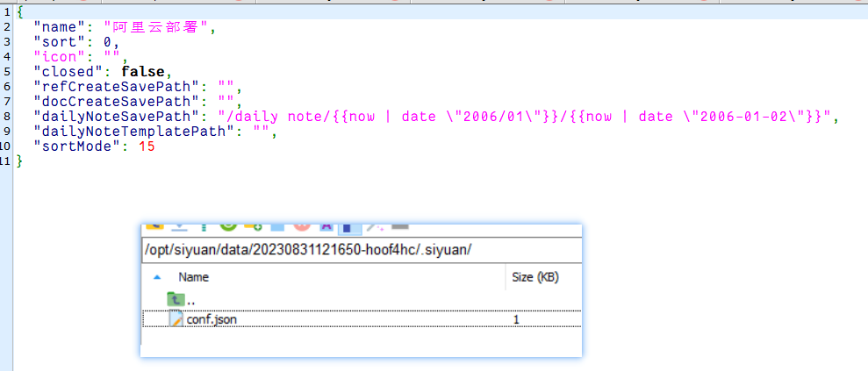The height and width of the screenshot is (371, 868).
Task: Click the closing brace on line 11
Action: (20, 161)
